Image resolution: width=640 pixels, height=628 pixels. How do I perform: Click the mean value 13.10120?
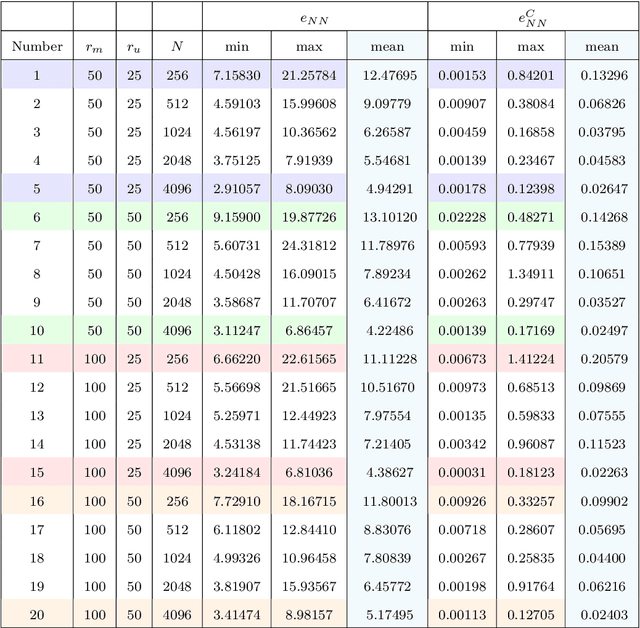pyautogui.click(x=387, y=217)
